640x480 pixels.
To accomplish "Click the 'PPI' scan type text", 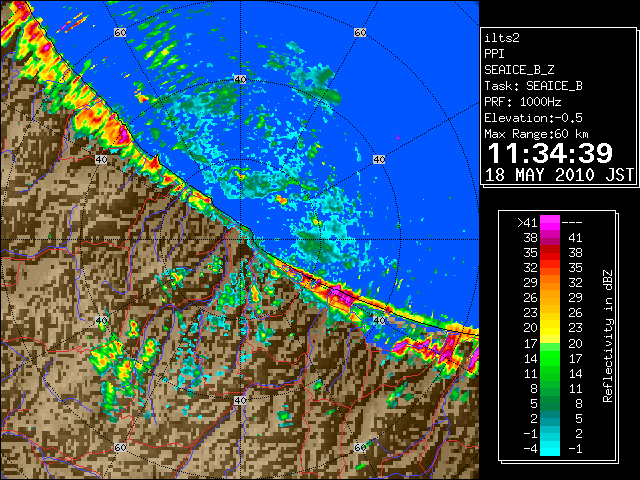I will (494, 54).
